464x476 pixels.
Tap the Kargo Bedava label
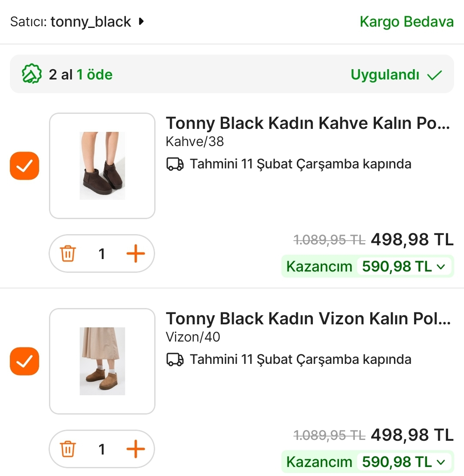pyautogui.click(x=406, y=21)
